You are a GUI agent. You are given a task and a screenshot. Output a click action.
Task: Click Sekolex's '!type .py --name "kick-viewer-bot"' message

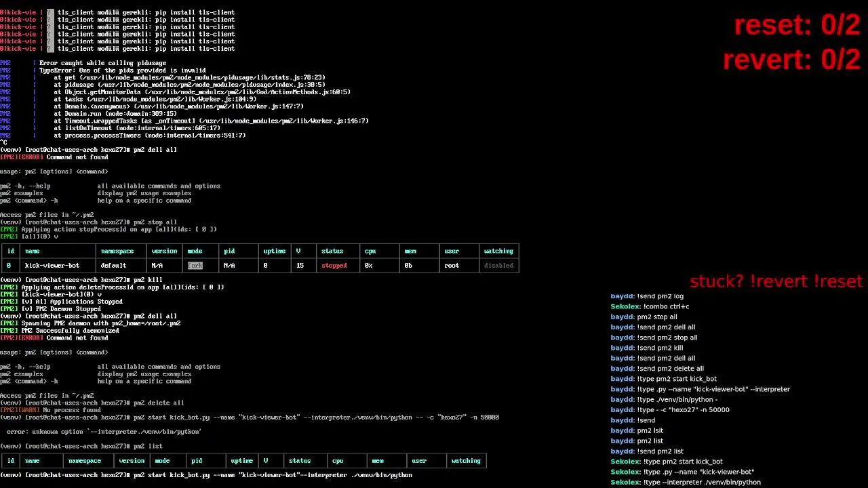click(x=682, y=472)
